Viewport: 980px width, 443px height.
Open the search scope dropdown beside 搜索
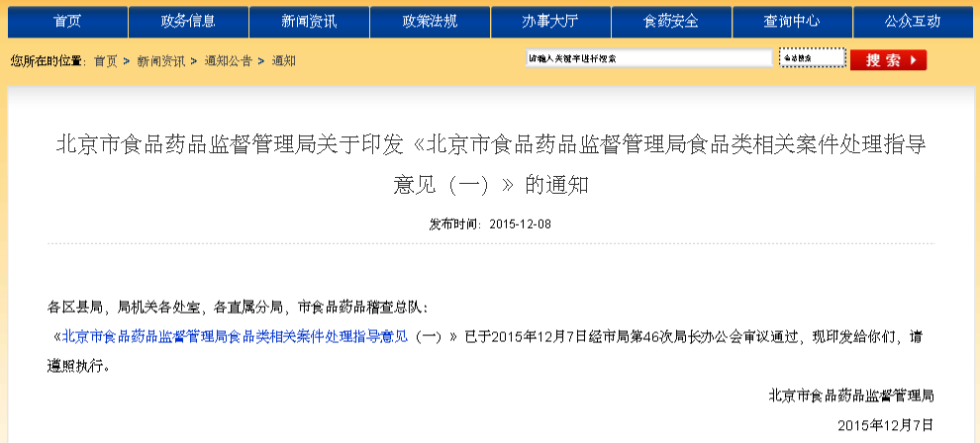coord(813,58)
